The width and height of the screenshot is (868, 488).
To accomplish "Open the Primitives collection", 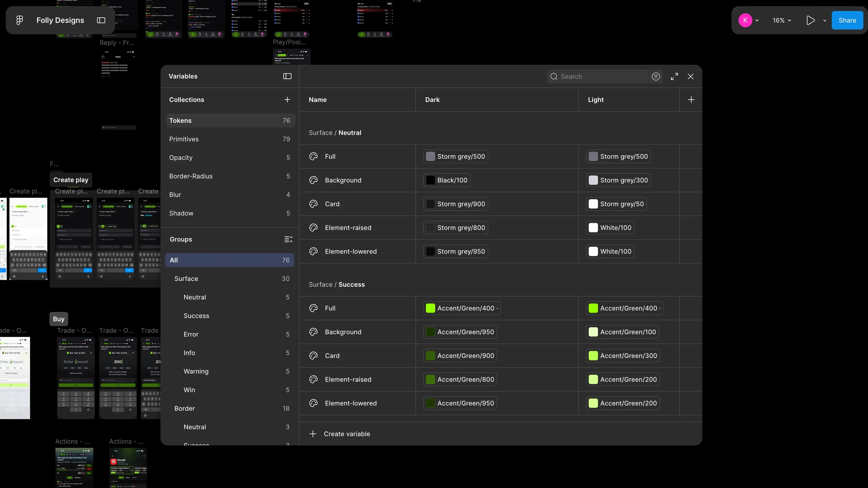I will tap(231, 139).
